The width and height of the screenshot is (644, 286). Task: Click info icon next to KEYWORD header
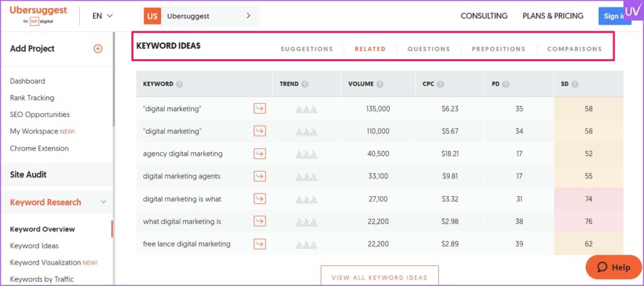(x=179, y=84)
